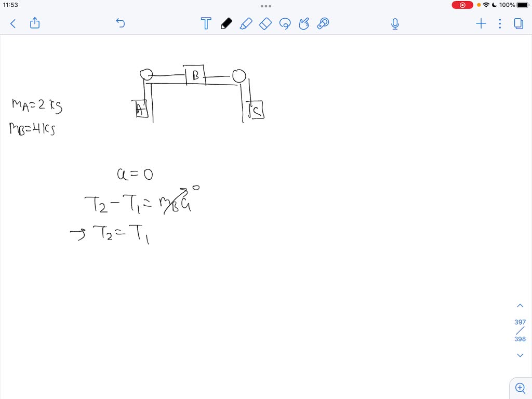Go to the previous page with up chevron

[x=520, y=305]
